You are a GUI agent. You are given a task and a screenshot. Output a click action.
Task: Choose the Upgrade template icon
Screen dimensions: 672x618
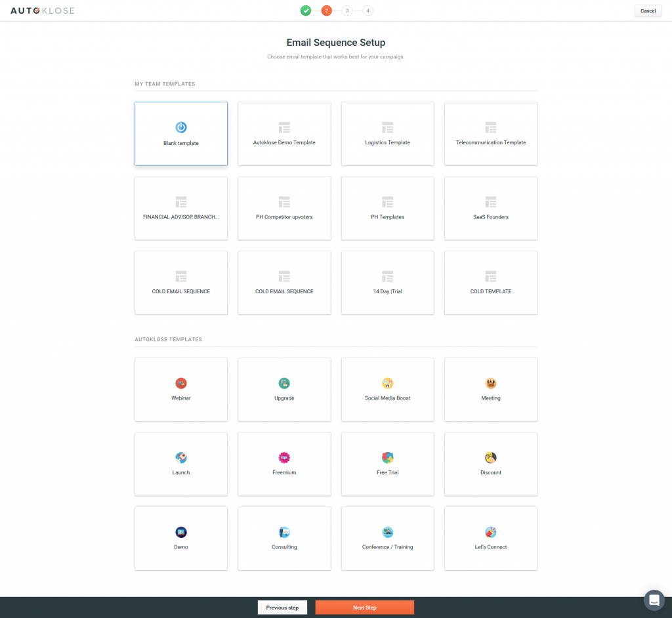(x=284, y=383)
